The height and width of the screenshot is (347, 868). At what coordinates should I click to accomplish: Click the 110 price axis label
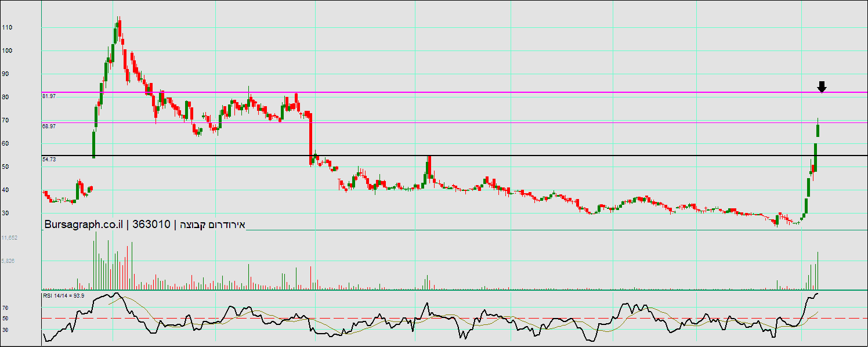pyautogui.click(x=7, y=27)
